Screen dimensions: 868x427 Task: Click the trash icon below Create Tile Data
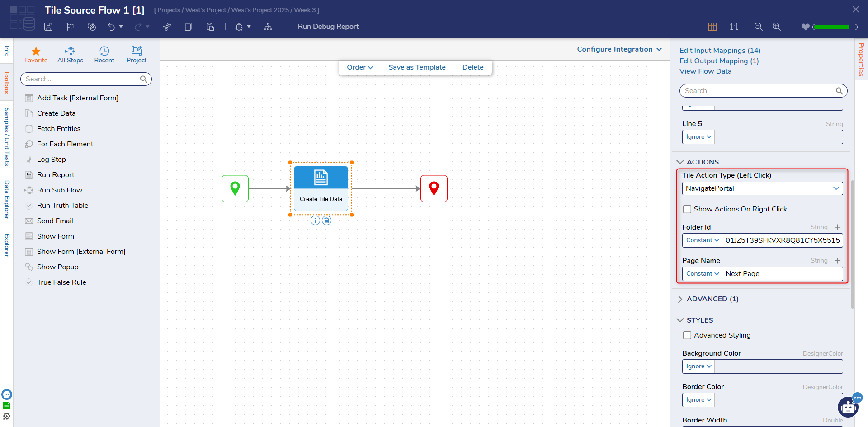coord(326,221)
